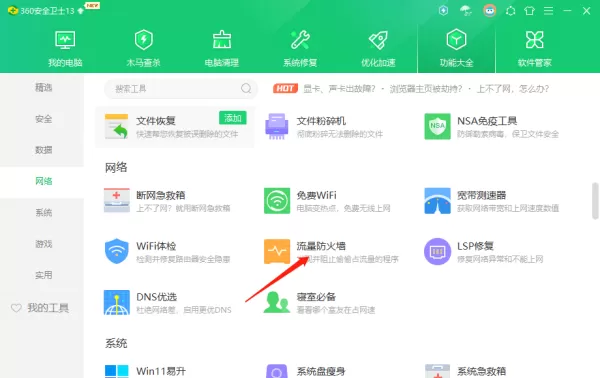Screen dimensions: 600x378
Task: Select 系统 sidebar category
Action: click(43, 213)
